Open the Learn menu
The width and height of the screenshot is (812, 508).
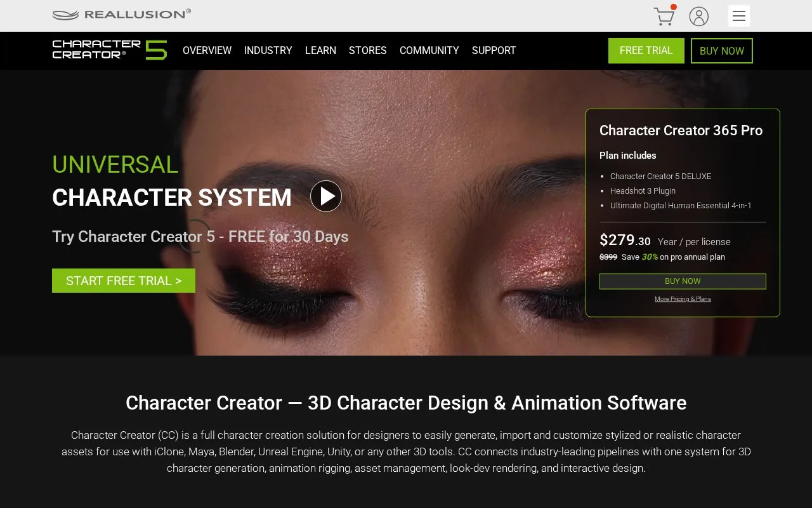[320, 51]
